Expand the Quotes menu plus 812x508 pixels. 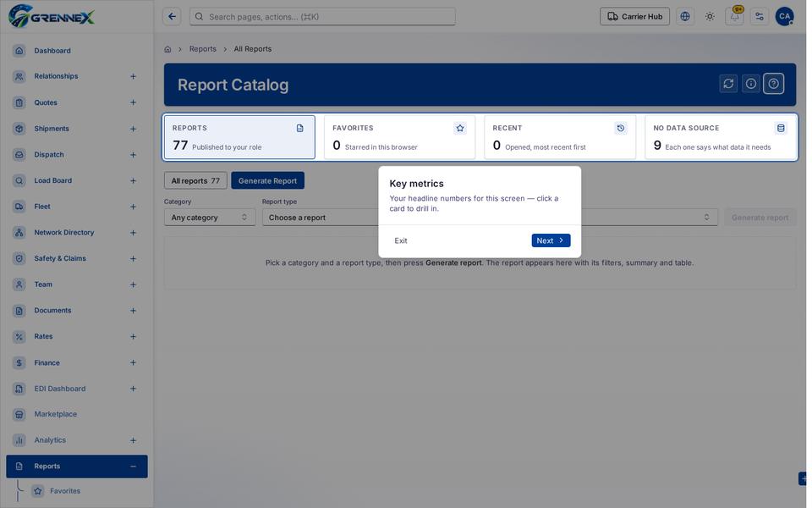(x=133, y=102)
